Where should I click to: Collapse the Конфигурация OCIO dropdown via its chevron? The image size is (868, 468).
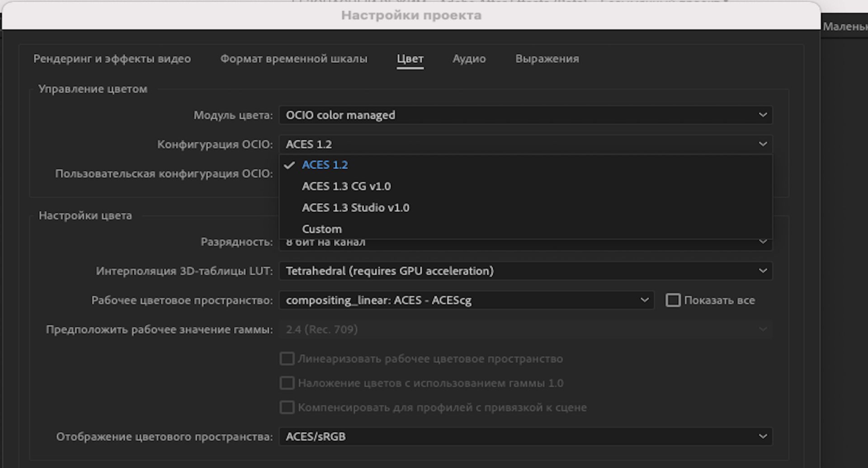[763, 144]
